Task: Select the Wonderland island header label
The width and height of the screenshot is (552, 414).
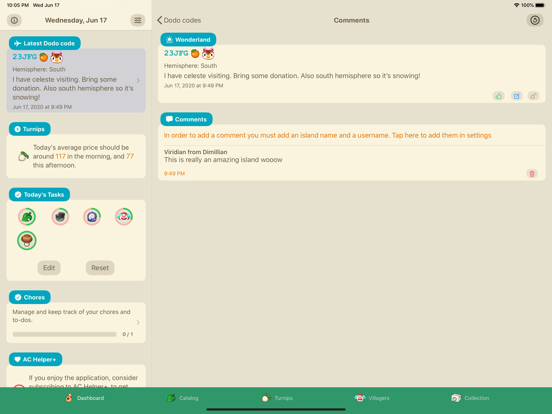Action: pyautogui.click(x=188, y=40)
